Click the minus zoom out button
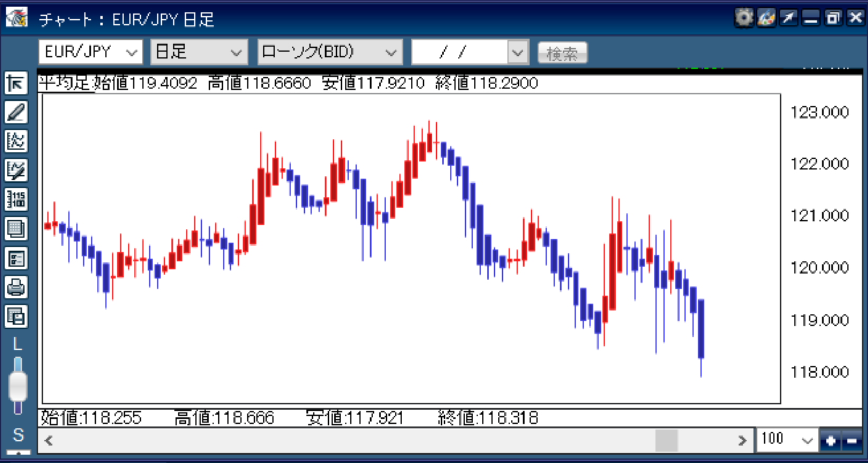The image size is (868, 463). (x=852, y=441)
